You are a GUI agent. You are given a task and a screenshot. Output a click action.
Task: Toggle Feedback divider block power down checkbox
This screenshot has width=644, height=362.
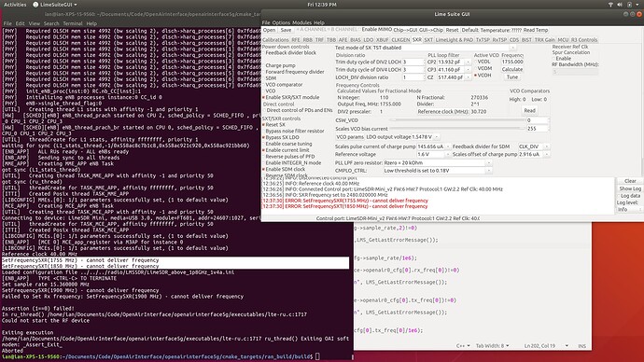(x=290, y=53)
